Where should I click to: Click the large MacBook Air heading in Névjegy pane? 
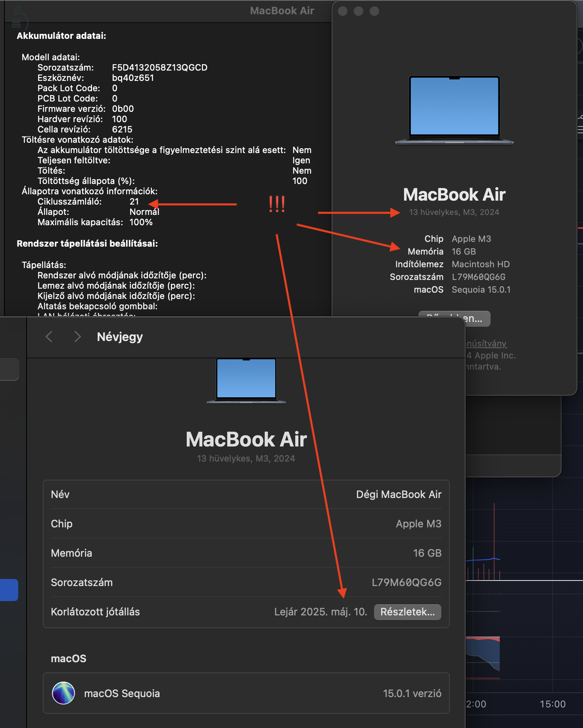pyautogui.click(x=246, y=439)
